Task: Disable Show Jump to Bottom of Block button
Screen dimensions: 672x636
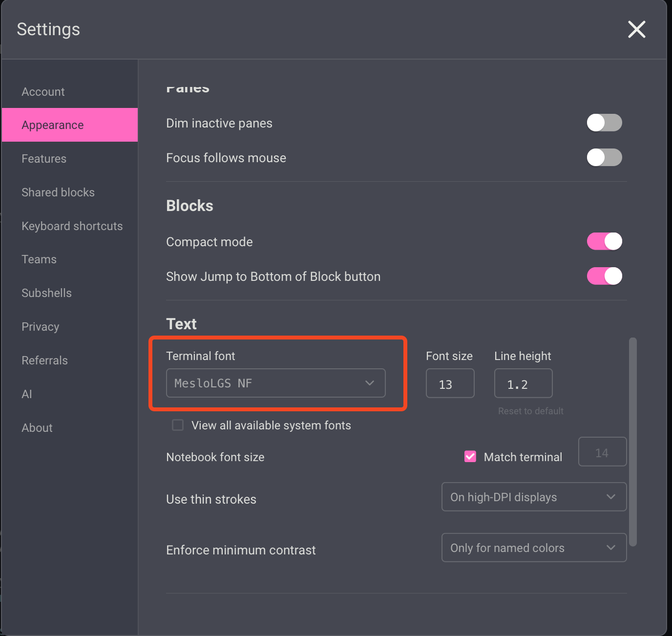Action: tap(604, 276)
